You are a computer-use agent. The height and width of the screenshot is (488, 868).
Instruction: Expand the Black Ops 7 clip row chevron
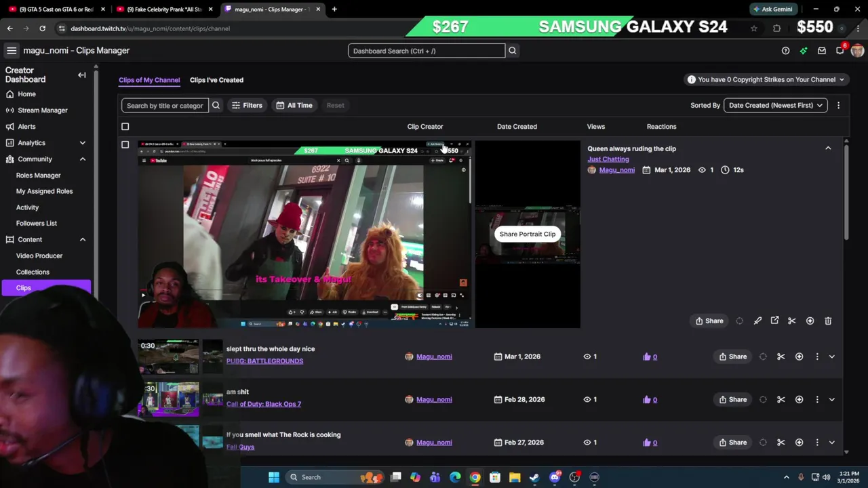tap(831, 399)
